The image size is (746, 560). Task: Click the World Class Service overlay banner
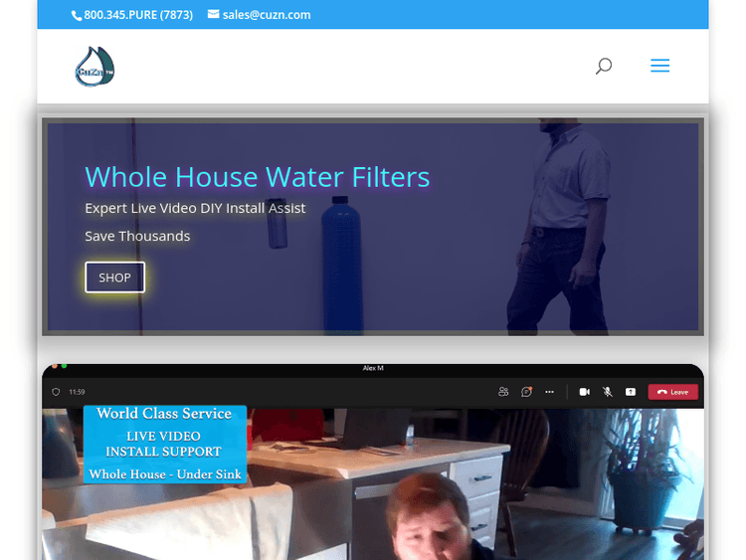point(164,444)
